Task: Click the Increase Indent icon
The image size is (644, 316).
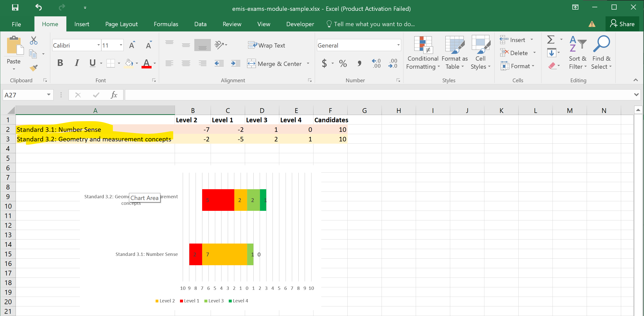Action: point(236,63)
